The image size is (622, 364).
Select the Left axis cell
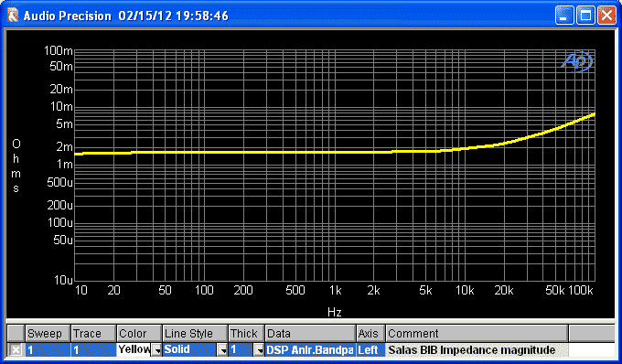[x=370, y=349]
